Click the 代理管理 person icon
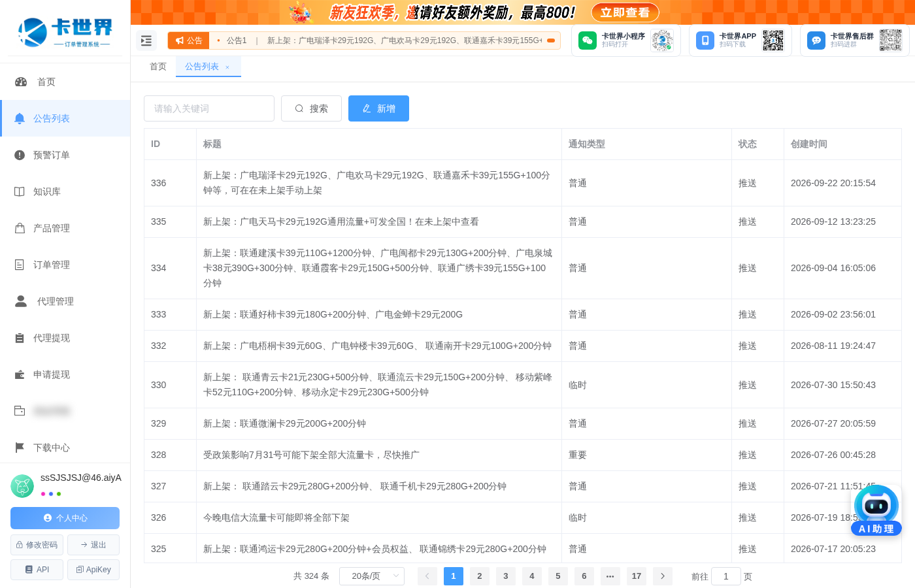The width and height of the screenshot is (915, 588). click(21, 301)
